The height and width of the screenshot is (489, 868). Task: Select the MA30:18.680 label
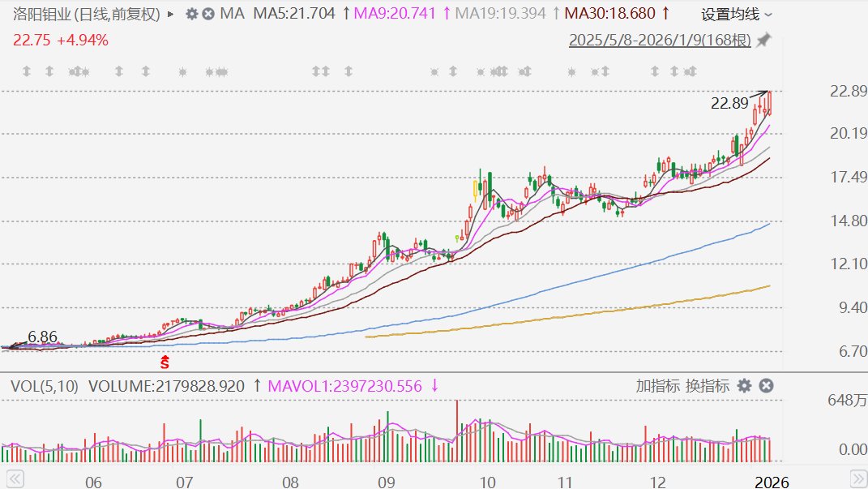pyautogui.click(x=609, y=13)
